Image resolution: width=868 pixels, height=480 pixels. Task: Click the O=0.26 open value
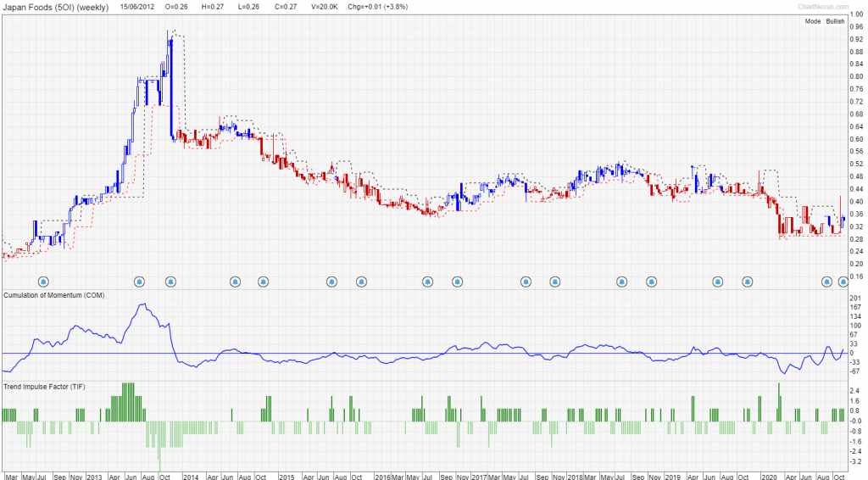click(x=176, y=7)
